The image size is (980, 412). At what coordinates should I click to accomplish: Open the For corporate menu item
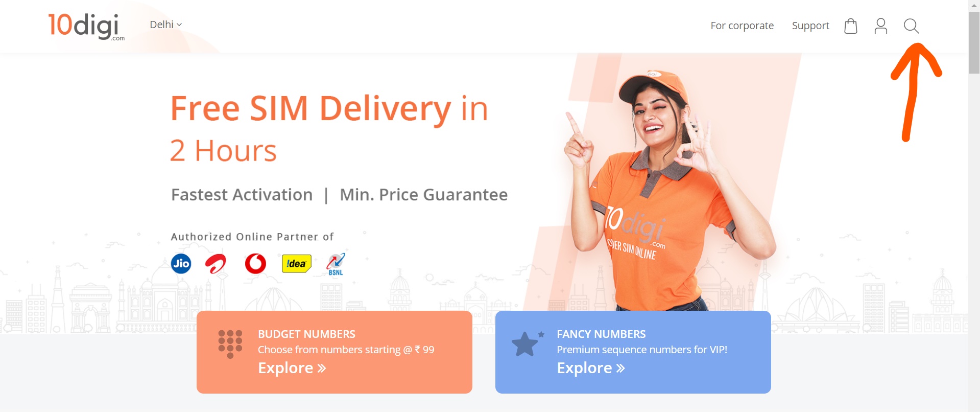pyautogui.click(x=742, y=26)
